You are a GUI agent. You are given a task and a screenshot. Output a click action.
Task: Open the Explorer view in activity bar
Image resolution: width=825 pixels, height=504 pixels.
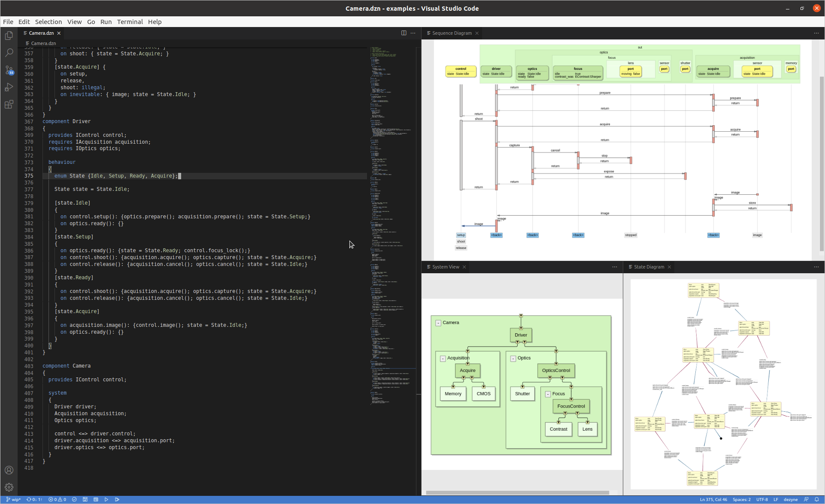click(9, 36)
